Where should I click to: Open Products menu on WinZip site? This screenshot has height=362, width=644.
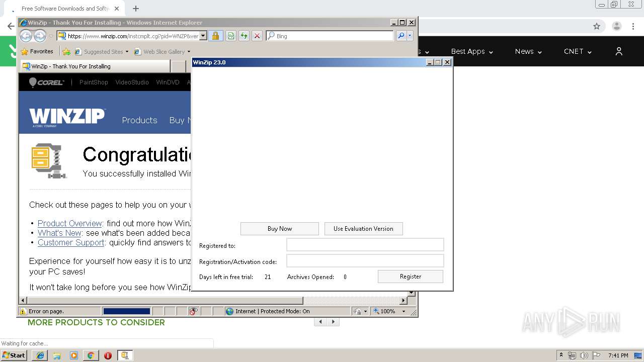click(139, 120)
